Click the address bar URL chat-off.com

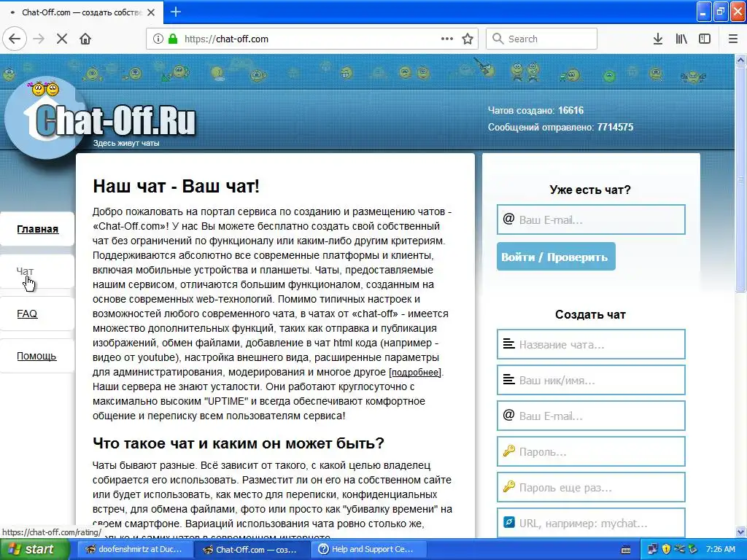tap(226, 39)
